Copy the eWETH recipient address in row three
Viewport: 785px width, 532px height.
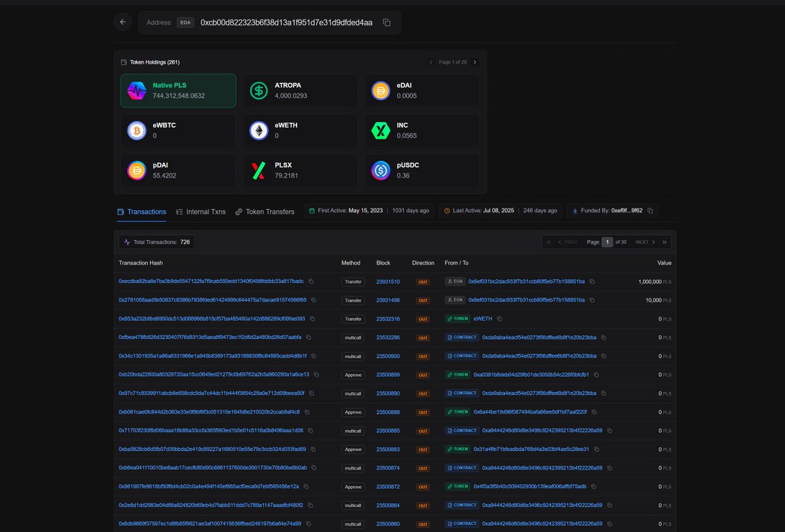tap(499, 318)
